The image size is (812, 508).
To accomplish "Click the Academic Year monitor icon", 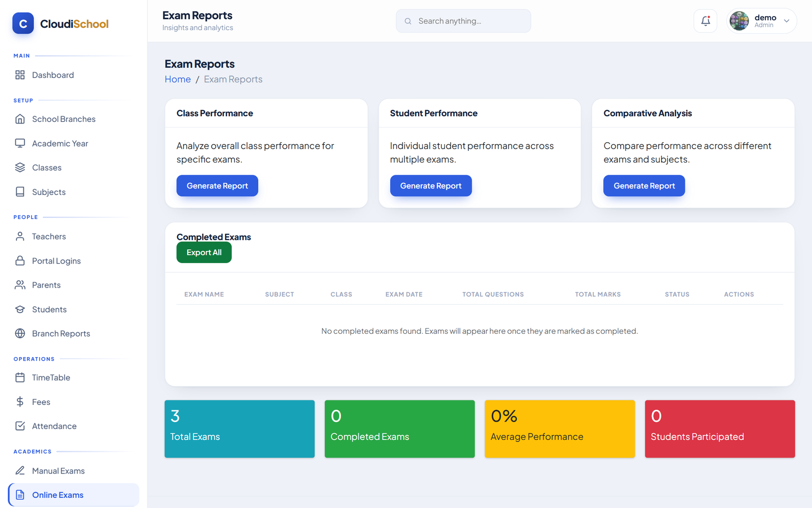I will click(x=20, y=143).
